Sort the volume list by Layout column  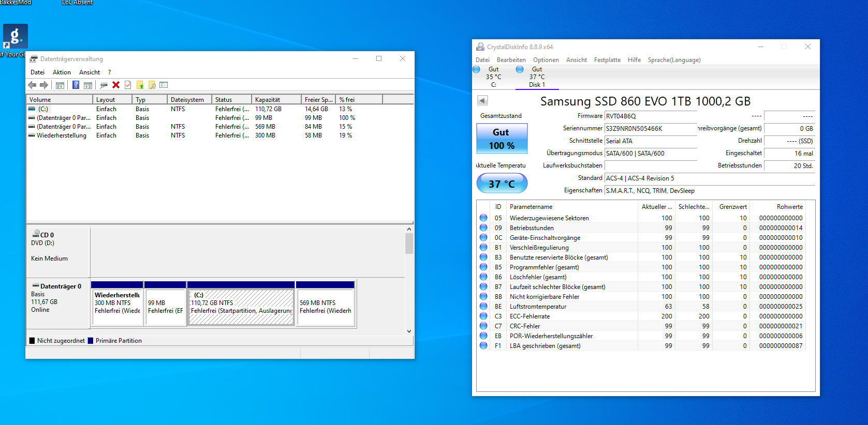[x=113, y=99]
